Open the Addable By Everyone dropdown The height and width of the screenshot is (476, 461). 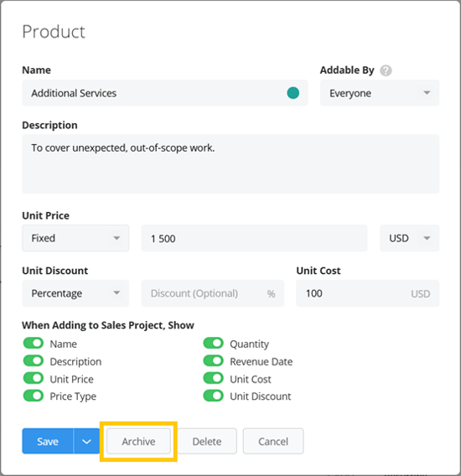pyautogui.click(x=380, y=93)
